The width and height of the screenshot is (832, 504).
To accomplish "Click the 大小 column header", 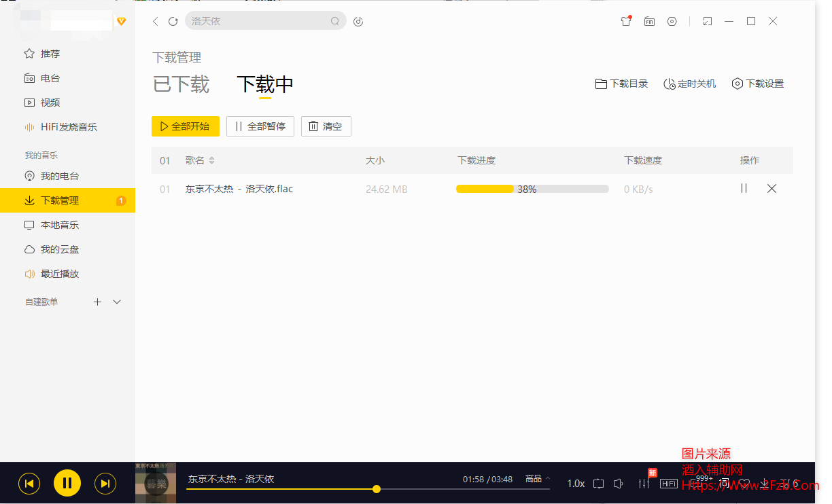I will 375,160.
